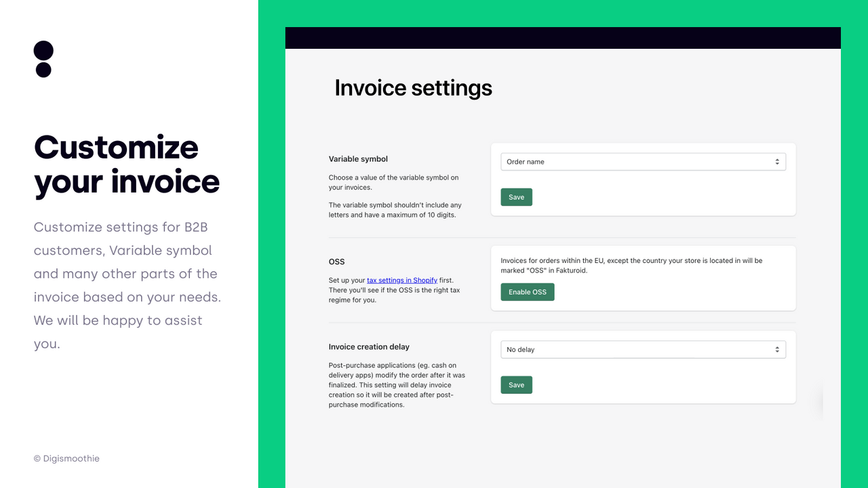Open the tax settings in Shopify link
The image size is (868, 488).
pyautogui.click(x=402, y=280)
